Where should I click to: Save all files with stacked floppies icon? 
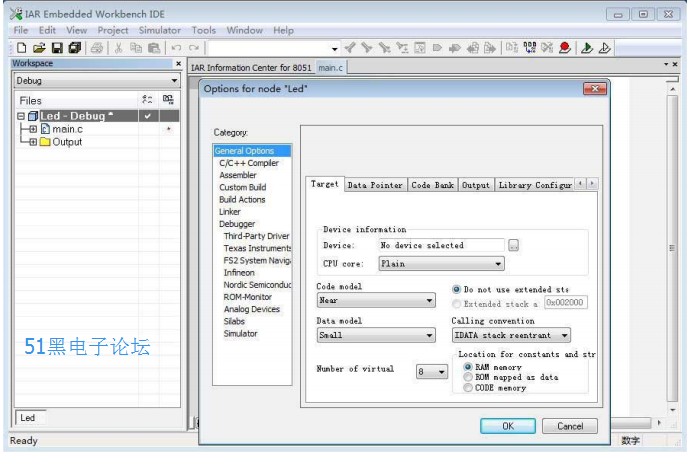[x=75, y=48]
